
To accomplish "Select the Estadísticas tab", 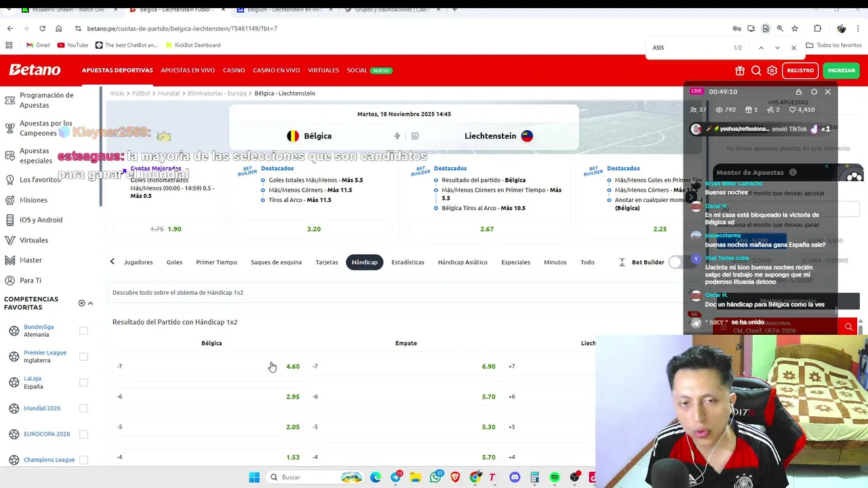I will point(408,262).
